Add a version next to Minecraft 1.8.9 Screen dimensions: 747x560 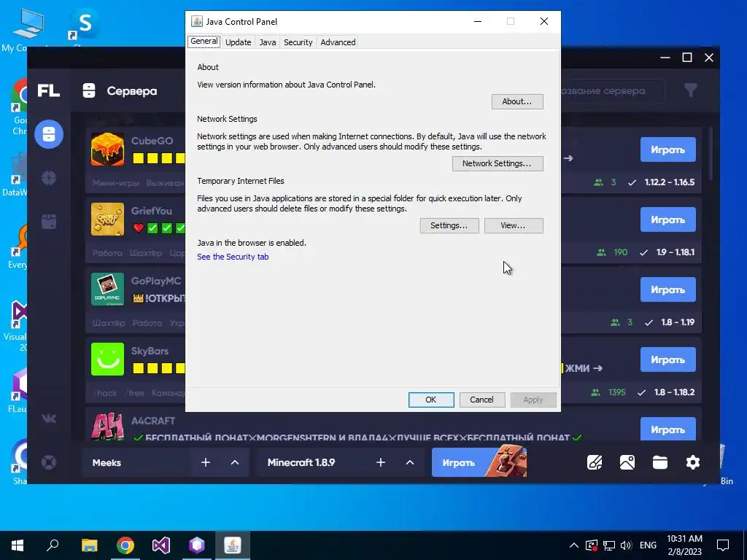[x=381, y=462]
